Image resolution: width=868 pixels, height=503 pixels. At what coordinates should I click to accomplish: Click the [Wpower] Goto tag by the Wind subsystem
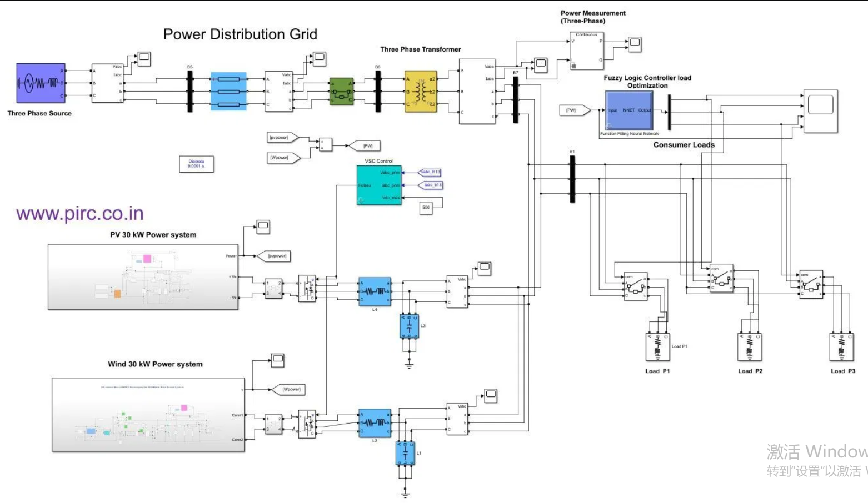tap(288, 390)
